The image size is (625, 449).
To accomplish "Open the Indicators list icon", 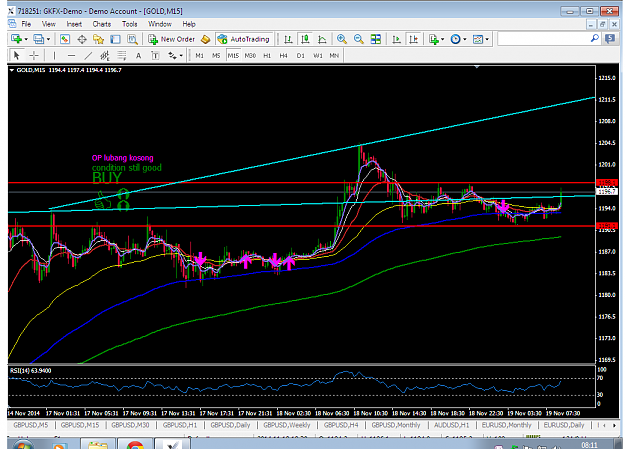I will point(434,39).
